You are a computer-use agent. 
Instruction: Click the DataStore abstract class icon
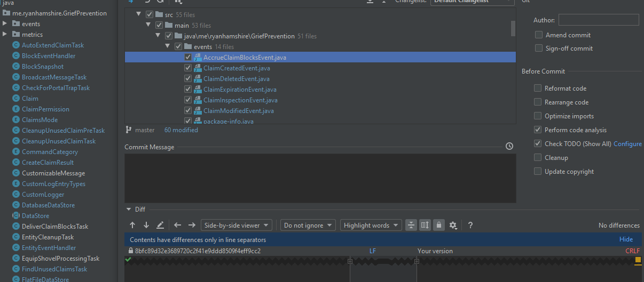pyautogui.click(x=16, y=216)
